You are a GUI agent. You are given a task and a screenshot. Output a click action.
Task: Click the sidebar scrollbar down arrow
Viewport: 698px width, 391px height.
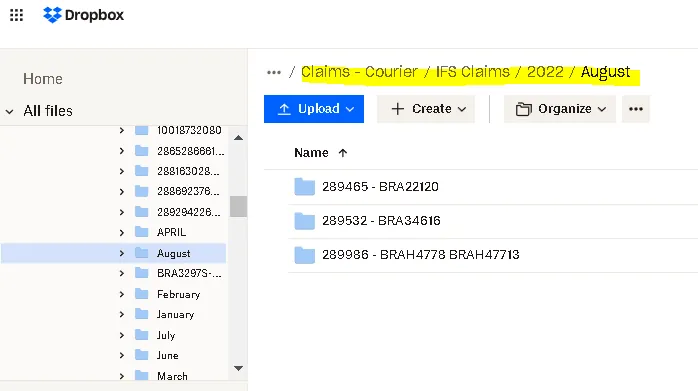(x=239, y=368)
